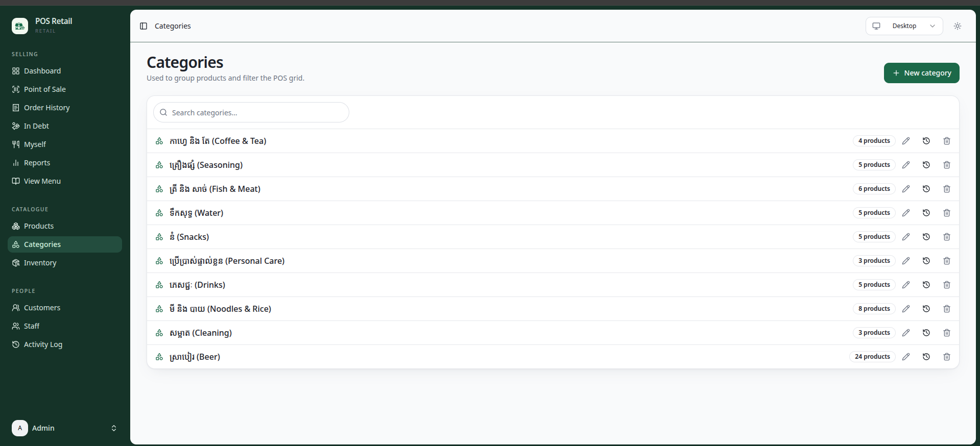
Task: Edit the Cleaning category
Action: point(906,333)
